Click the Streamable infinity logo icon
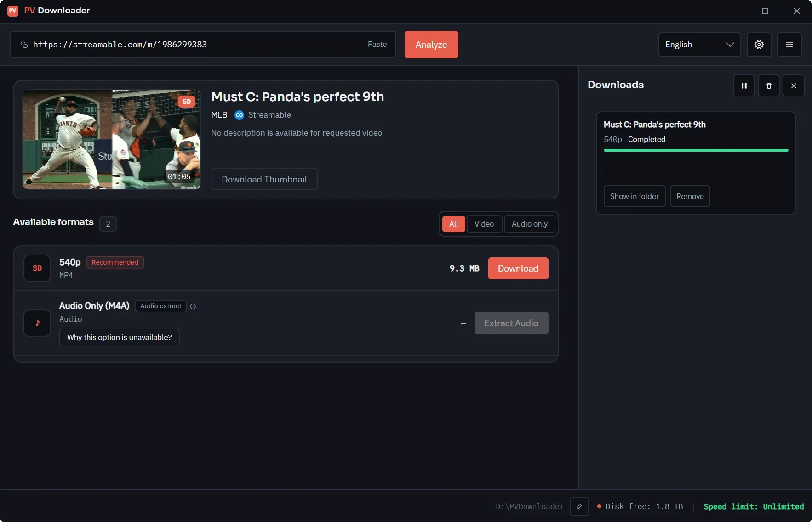 pyautogui.click(x=239, y=115)
